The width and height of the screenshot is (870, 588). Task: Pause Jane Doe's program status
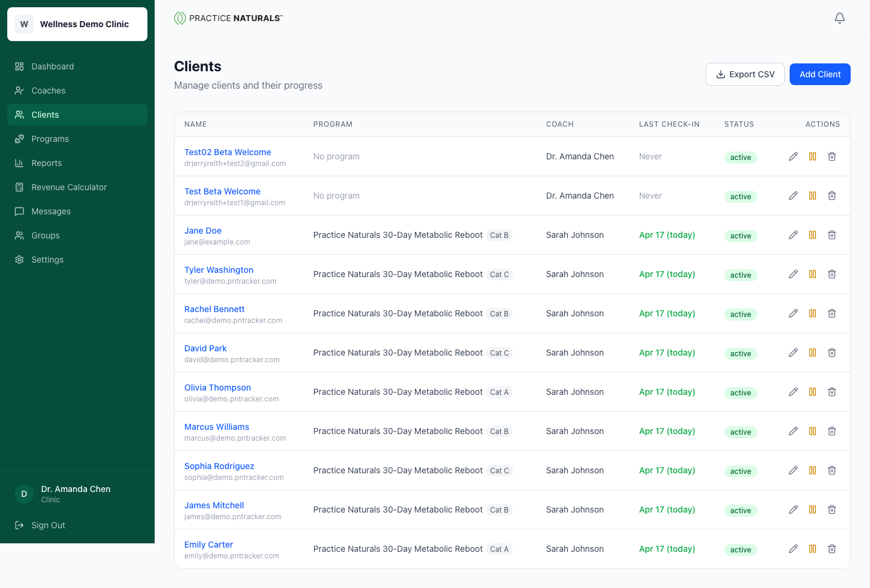[813, 235]
